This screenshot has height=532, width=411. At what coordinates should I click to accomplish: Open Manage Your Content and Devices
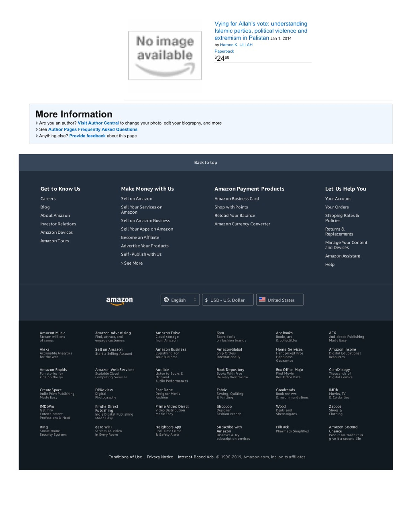click(346, 245)
